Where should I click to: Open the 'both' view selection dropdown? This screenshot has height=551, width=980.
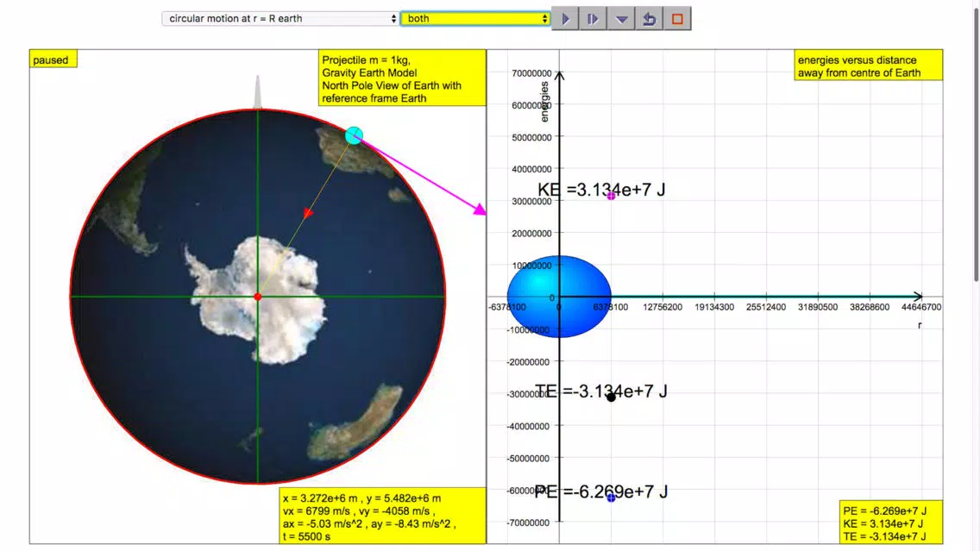point(475,19)
